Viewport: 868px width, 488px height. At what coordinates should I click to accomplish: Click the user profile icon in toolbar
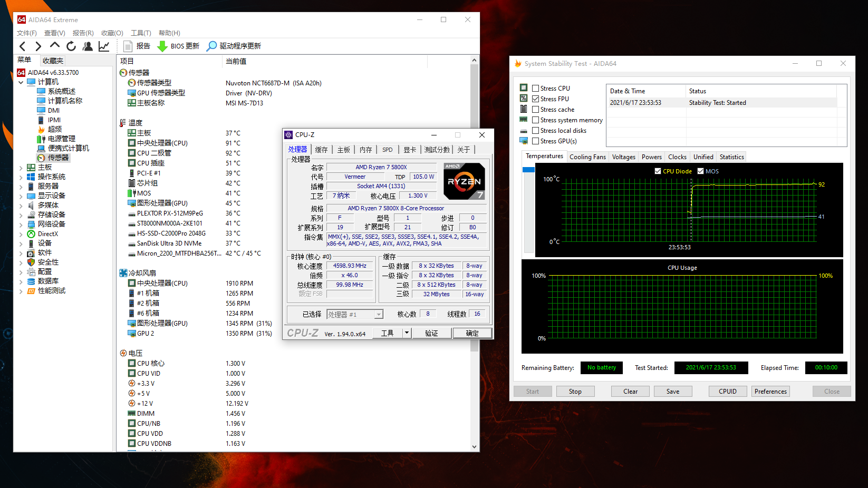pos(88,46)
